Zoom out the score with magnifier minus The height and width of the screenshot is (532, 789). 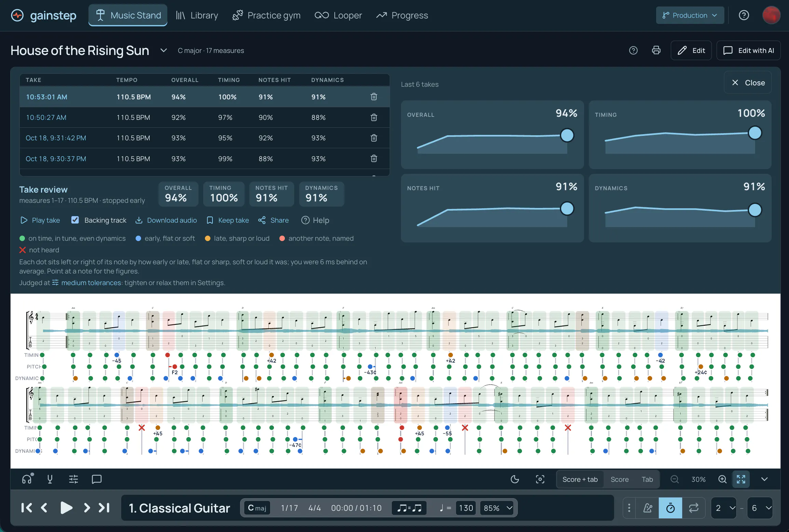(675, 479)
